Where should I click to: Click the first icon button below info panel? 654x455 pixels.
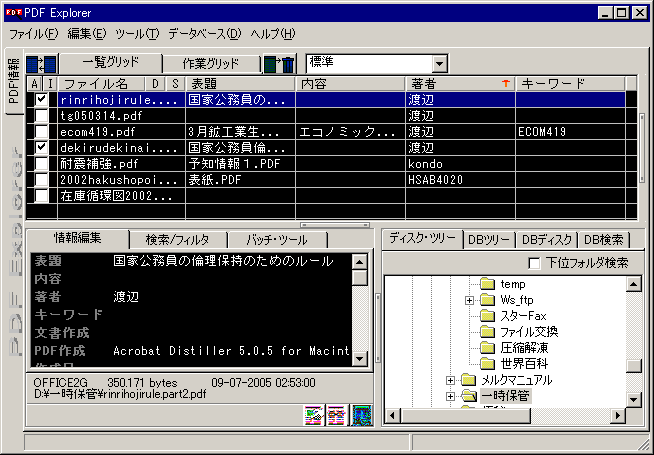(x=314, y=413)
